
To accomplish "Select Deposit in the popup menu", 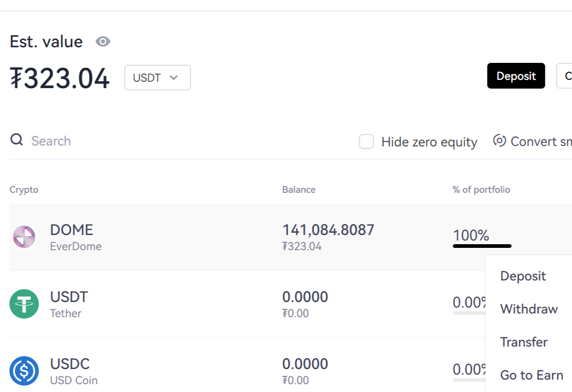I will 523,276.
